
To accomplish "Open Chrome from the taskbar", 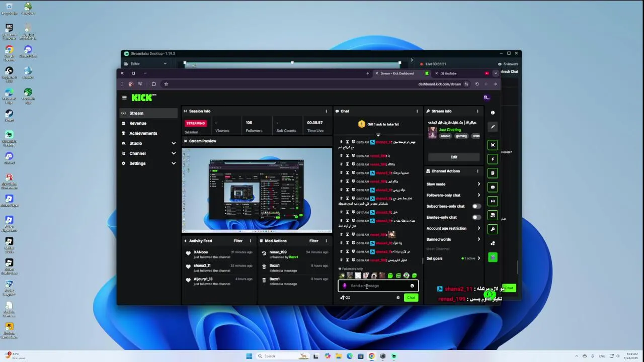I will click(x=372, y=356).
